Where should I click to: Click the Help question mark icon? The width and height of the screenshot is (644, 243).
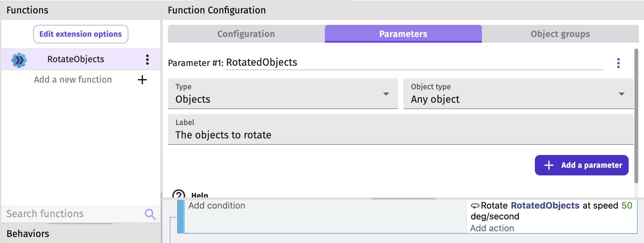click(x=178, y=194)
